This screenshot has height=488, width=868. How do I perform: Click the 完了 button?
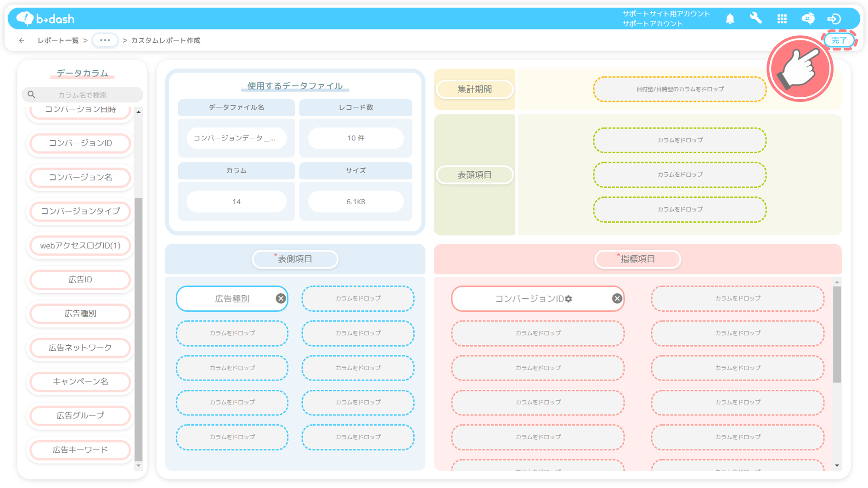tap(839, 40)
